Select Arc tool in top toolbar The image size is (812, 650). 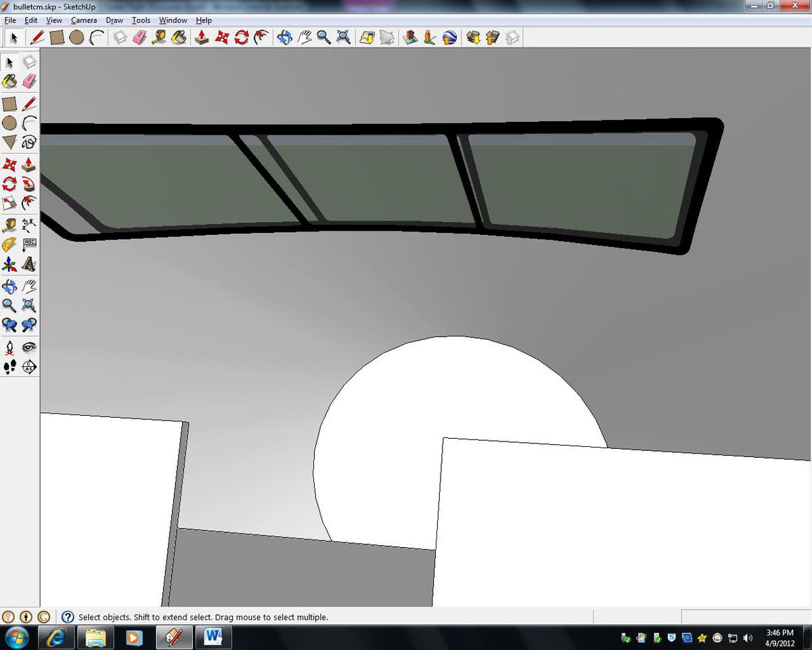click(96, 37)
